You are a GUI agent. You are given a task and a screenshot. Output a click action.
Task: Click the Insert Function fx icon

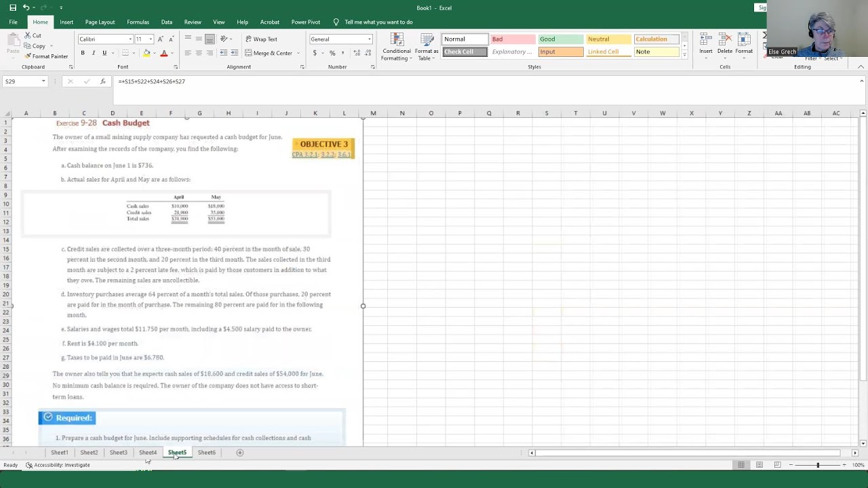[102, 81]
